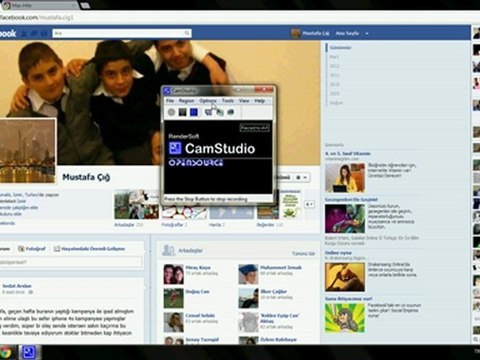Click the green cartoon character ad image
This screenshot has height=360, width=480.
[345, 318]
